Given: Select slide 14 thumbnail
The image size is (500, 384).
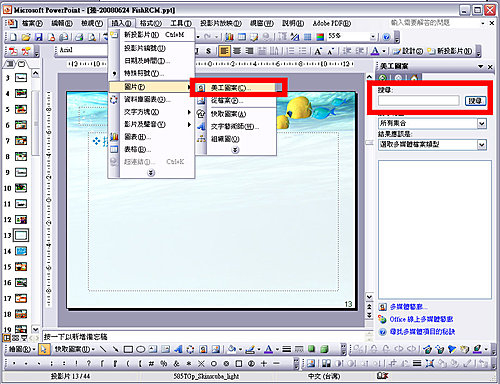Looking at the screenshot, I should click(x=21, y=251).
